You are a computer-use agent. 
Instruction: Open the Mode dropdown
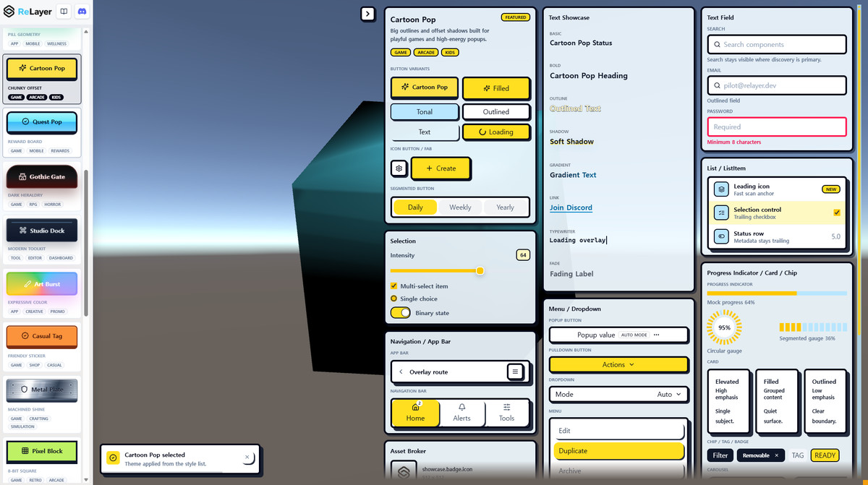coord(618,394)
